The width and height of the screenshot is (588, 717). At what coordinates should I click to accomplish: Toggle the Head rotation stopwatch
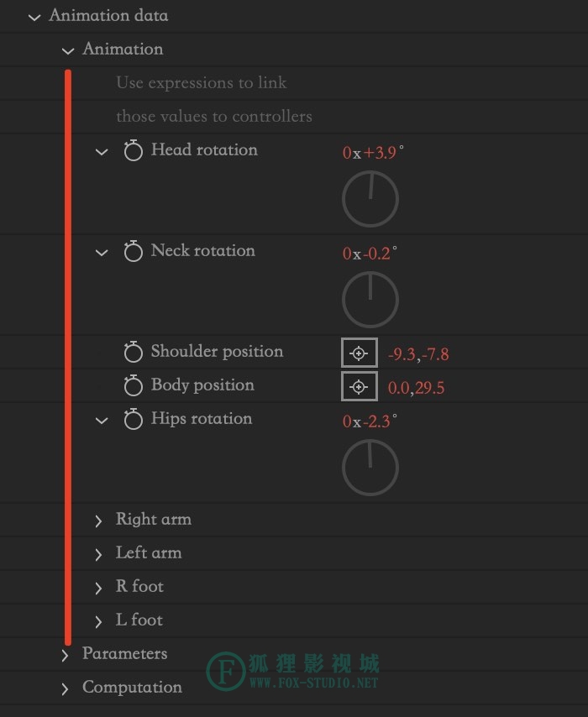(134, 150)
